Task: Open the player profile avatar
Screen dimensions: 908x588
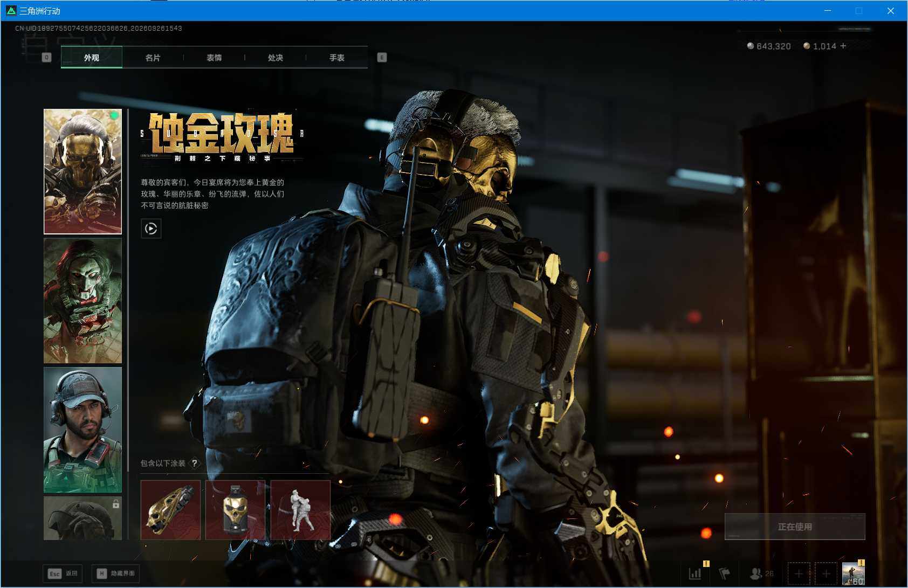Action: tap(854, 573)
